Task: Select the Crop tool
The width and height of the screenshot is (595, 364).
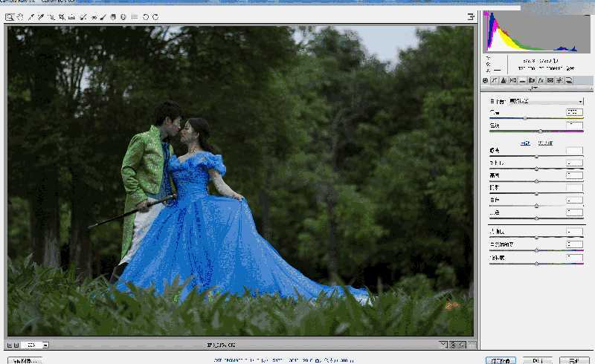Action: (62, 17)
